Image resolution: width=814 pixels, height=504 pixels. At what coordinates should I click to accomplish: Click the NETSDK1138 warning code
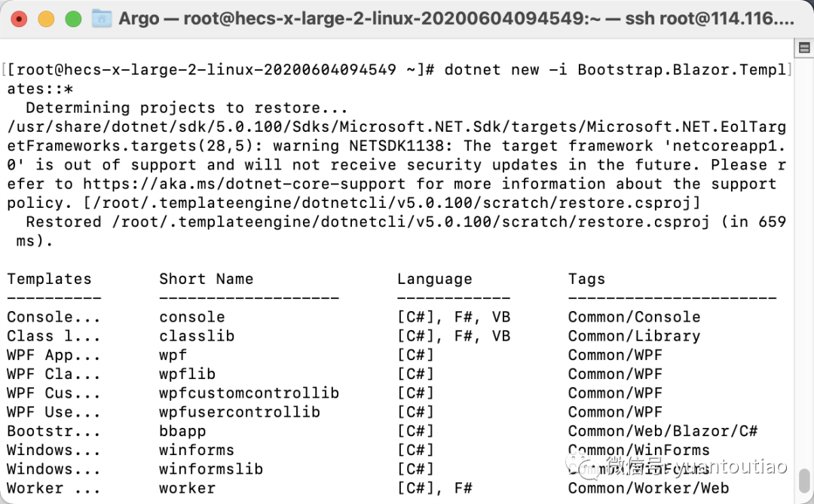point(396,146)
